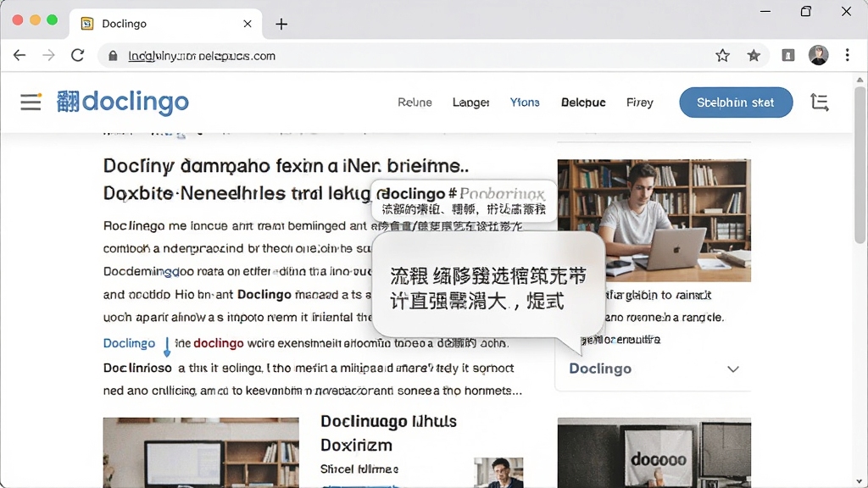Click the Chinese translation tooltip bubble
The width and height of the screenshot is (868, 488).
(x=489, y=288)
